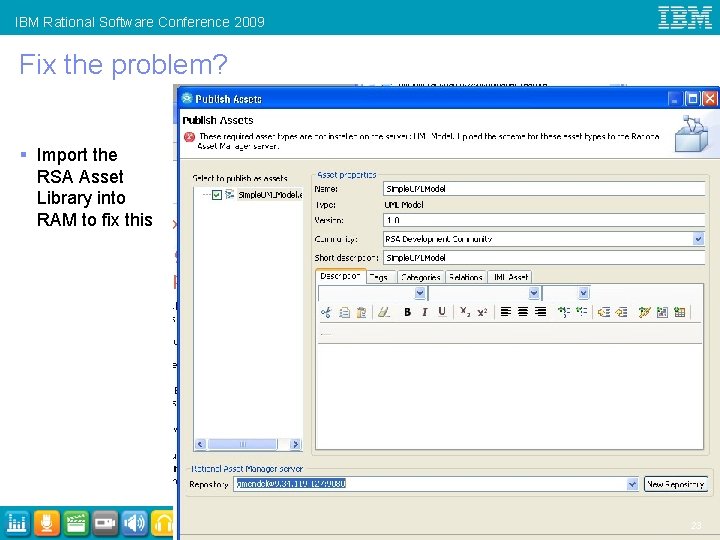Apply subscript formatting
Image resolution: width=720 pixels, height=540 pixels.
tap(465, 312)
